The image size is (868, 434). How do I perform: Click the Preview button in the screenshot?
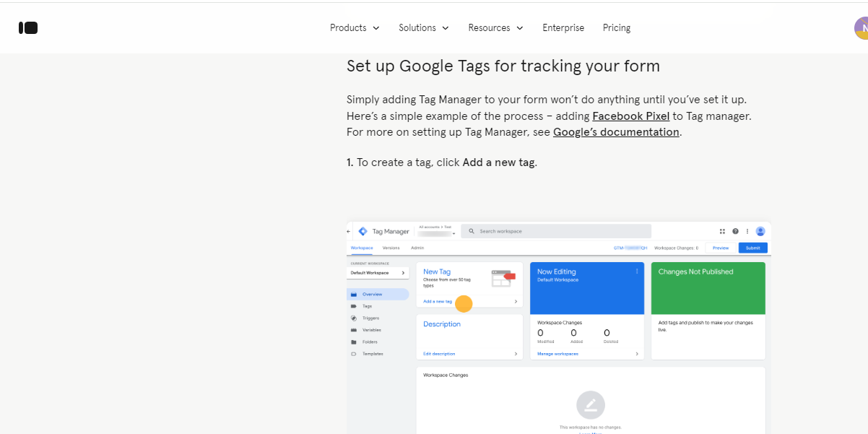721,248
